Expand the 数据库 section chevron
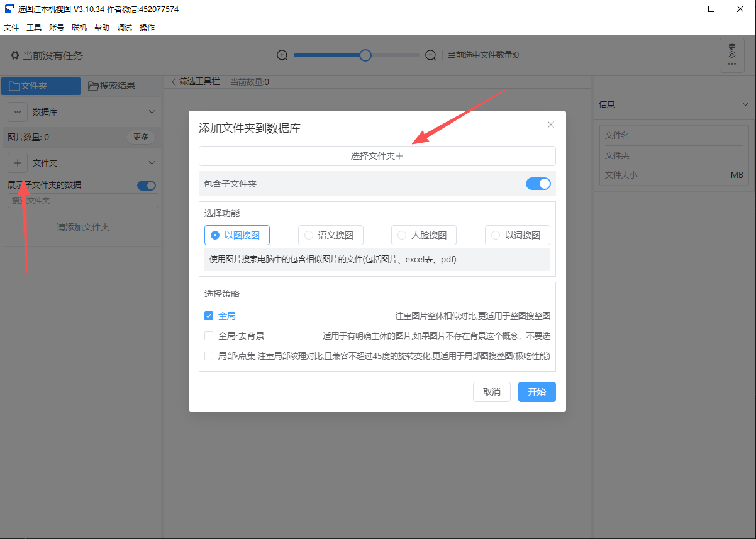Image resolution: width=756 pixels, height=539 pixels. point(152,112)
